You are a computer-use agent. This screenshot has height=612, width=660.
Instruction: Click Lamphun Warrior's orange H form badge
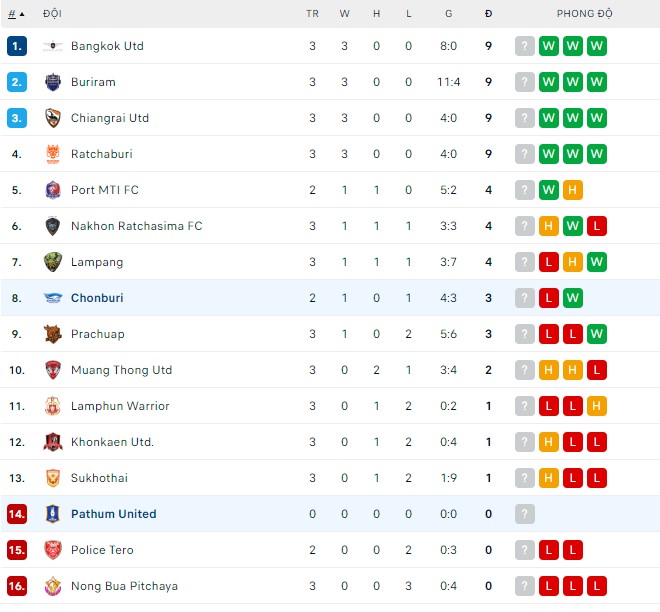pyautogui.click(x=597, y=406)
